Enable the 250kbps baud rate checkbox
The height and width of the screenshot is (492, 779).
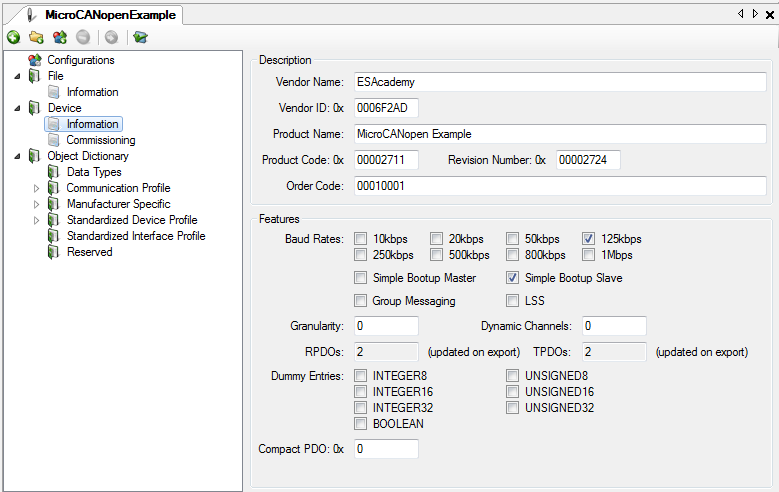361,255
